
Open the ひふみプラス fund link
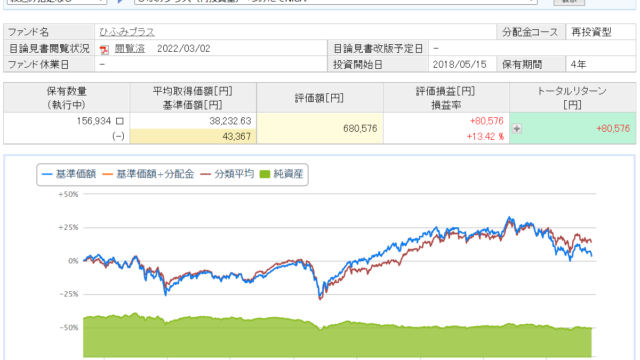[127, 32]
